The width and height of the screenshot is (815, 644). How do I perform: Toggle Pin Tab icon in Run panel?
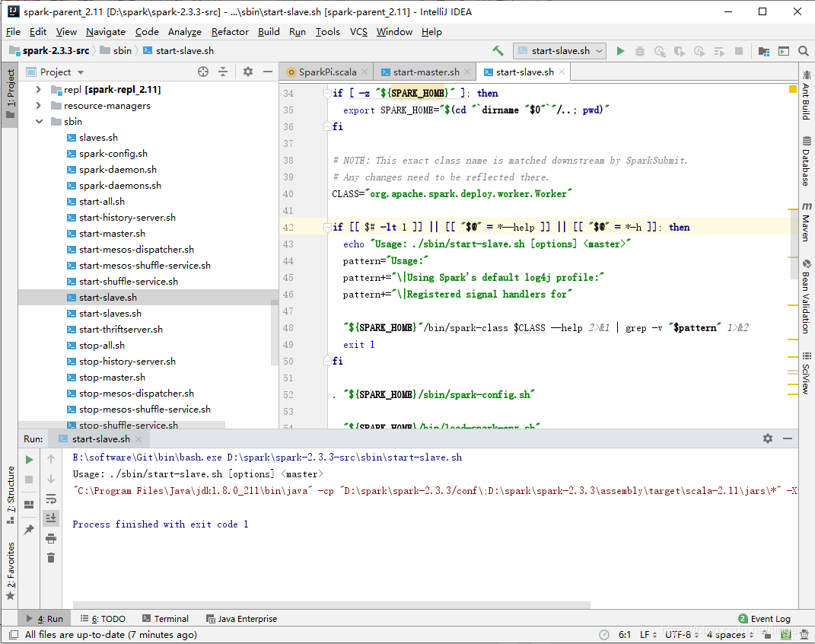click(x=29, y=530)
